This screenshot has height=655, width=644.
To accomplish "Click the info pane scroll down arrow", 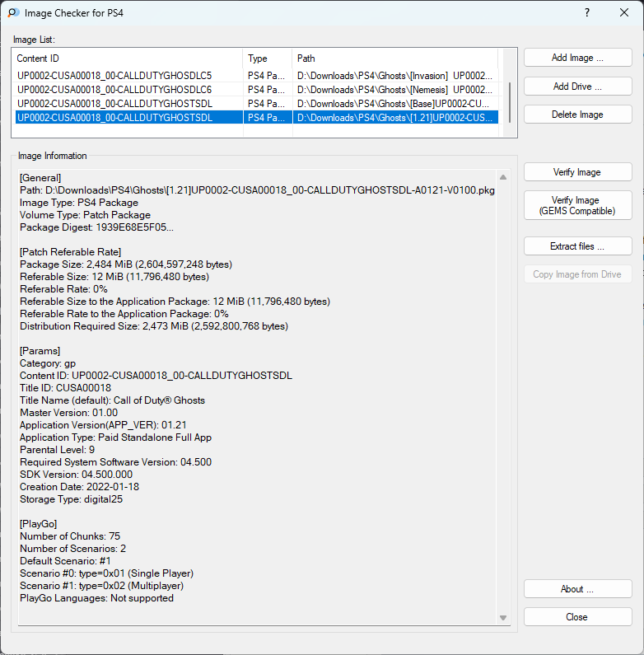I will (x=503, y=618).
